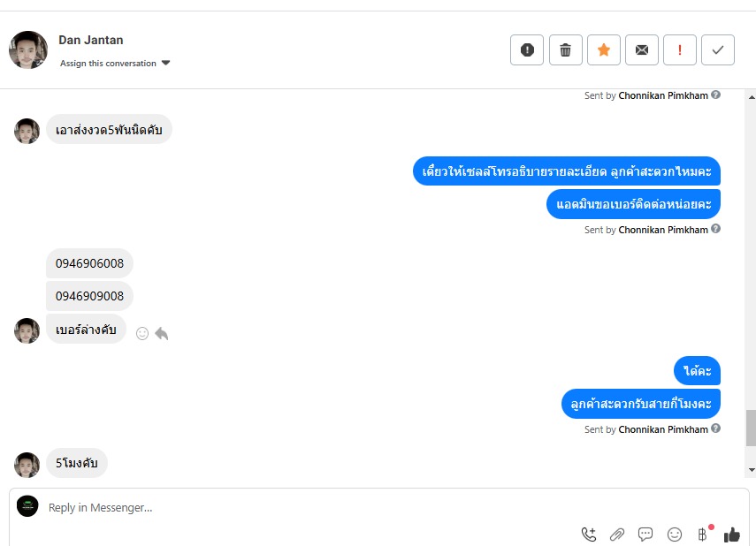
Task: Delete conversation using the trash icon
Action: pos(566,49)
